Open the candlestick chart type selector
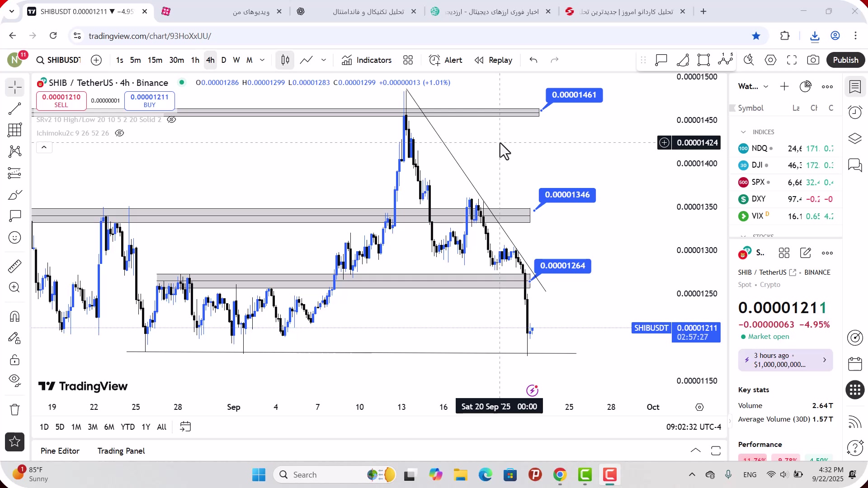The width and height of the screenshot is (868, 488). pyautogui.click(x=285, y=60)
